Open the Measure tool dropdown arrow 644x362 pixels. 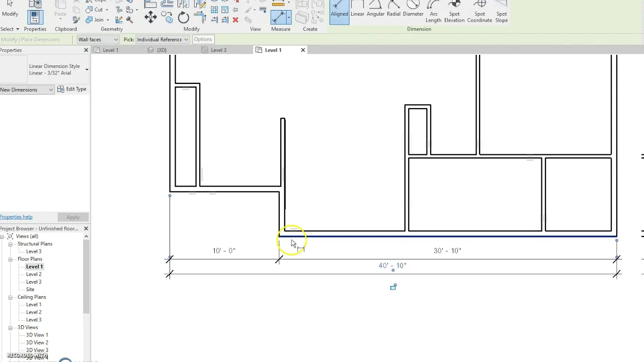coord(289,17)
